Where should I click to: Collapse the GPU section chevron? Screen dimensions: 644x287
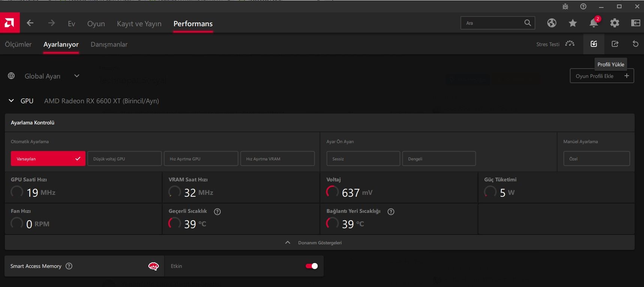(x=11, y=100)
